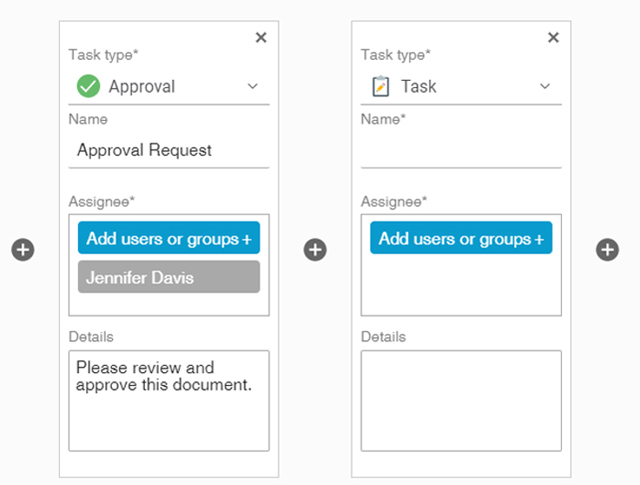Click the plus icon left of Approval card
The width and height of the screenshot is (640, 485).
pos(23,250)
